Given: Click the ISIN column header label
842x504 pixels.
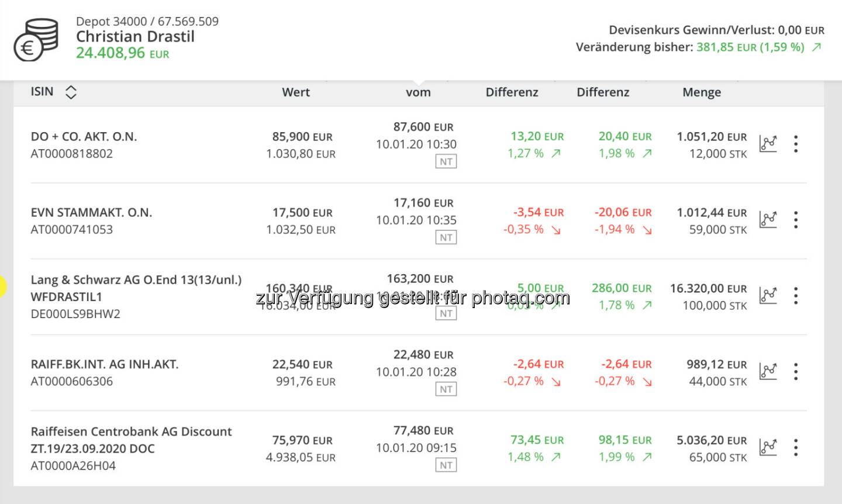Looking at the screenshot, I should click(x=42, y=92).
